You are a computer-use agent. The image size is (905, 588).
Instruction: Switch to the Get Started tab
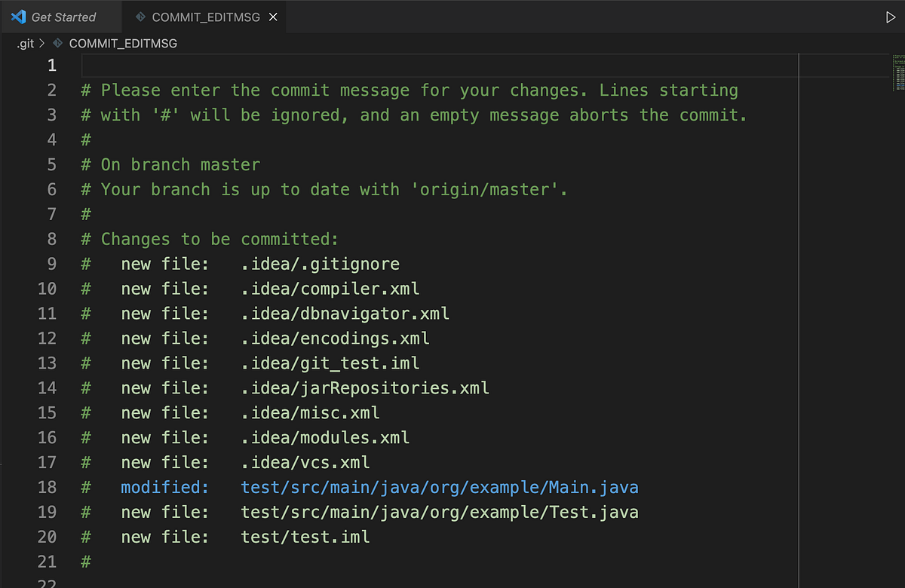(60, 17)
